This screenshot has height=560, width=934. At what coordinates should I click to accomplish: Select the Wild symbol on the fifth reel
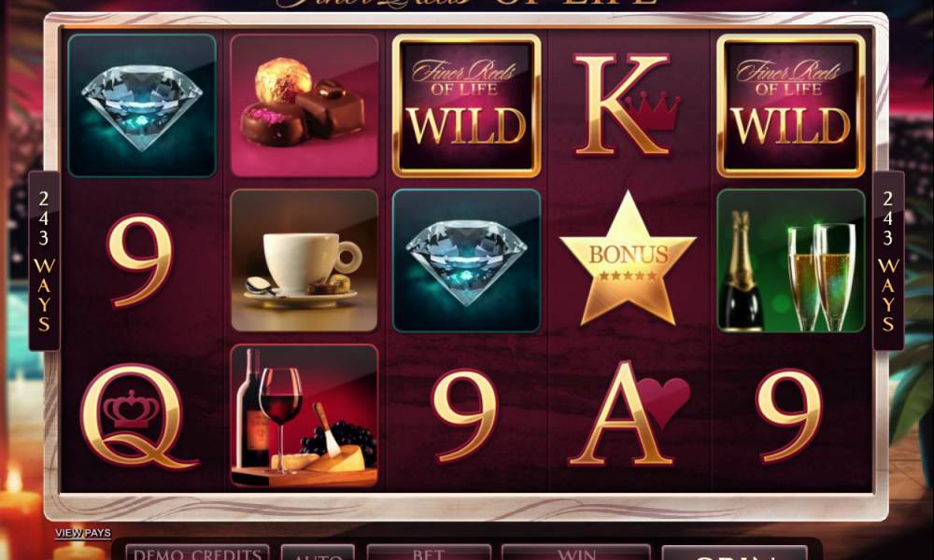(791, 105)
